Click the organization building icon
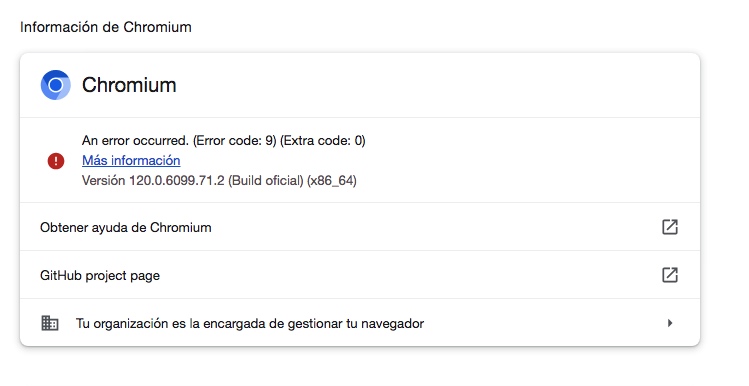Image resolution: width=749 pixels, height=386 pixels. pos(50,323)
